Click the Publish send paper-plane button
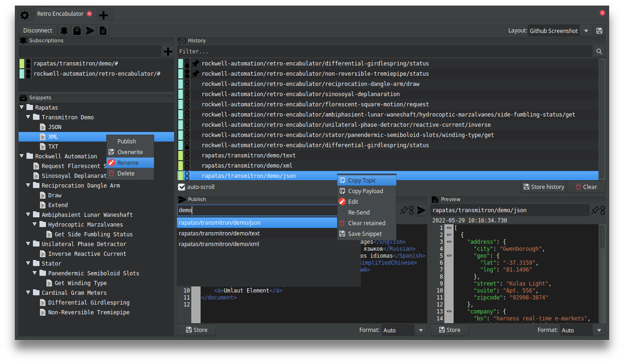This screenshot has height=364, width=624. tap(421, 210)
